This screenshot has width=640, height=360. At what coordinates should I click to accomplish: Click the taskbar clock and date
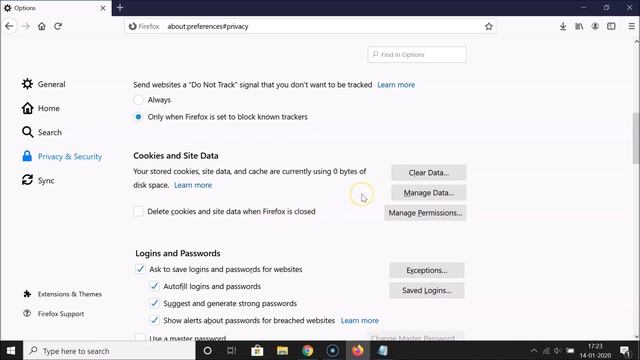596,351
